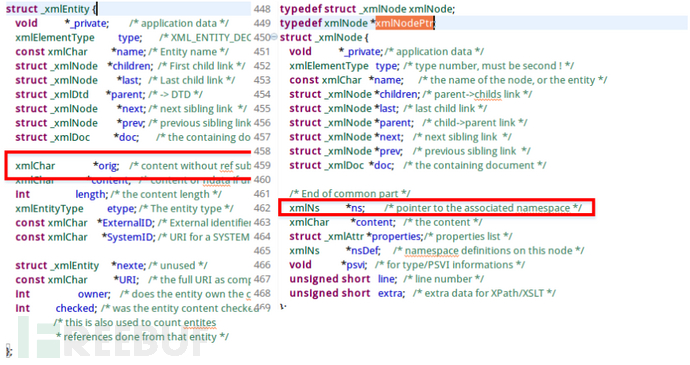
Task: Click line number 459 in the gutter
Action: point(262,166)
